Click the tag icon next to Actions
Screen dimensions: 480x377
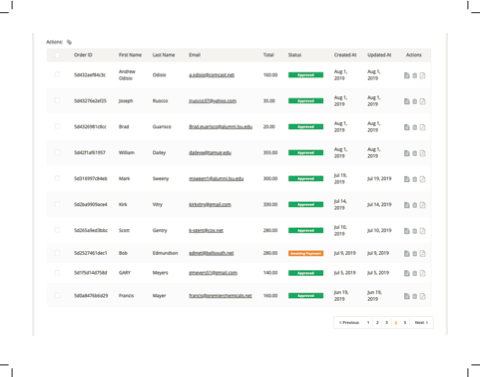[69, 42]
